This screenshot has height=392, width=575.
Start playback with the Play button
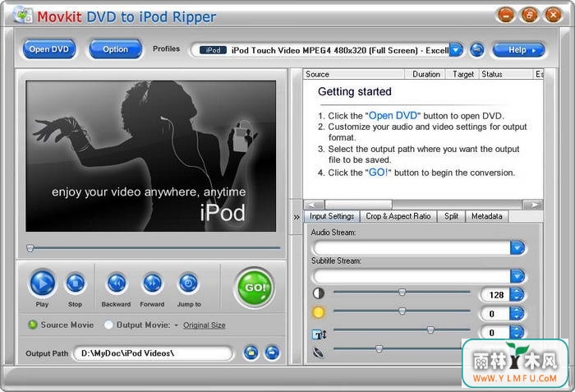pyautogui.click(x=43, y=283)
